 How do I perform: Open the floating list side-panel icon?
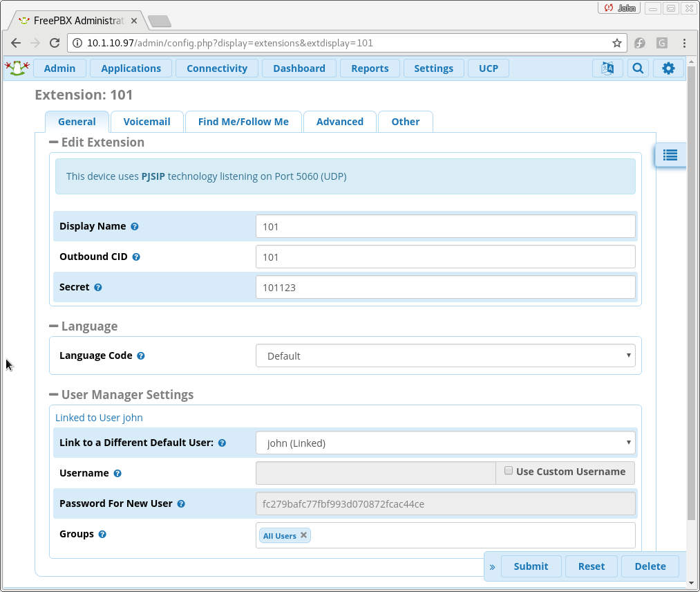tap(670, 155)
